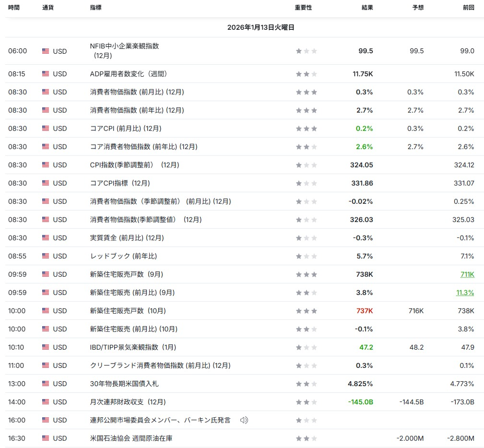Viewport: 484px width, 448px height.
Task: Open クリーブランド消費者物価指数 event details
Action: coord(160,365)
